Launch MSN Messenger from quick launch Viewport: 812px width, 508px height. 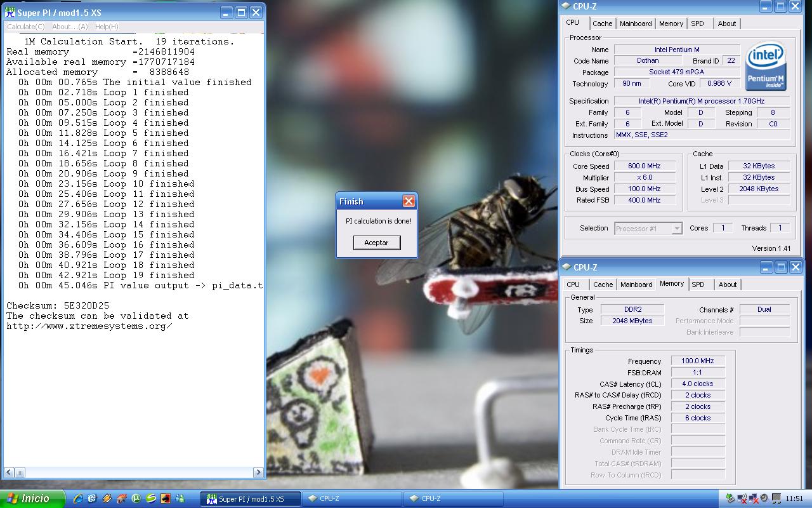pyautogui.click(x=180, y=498)
